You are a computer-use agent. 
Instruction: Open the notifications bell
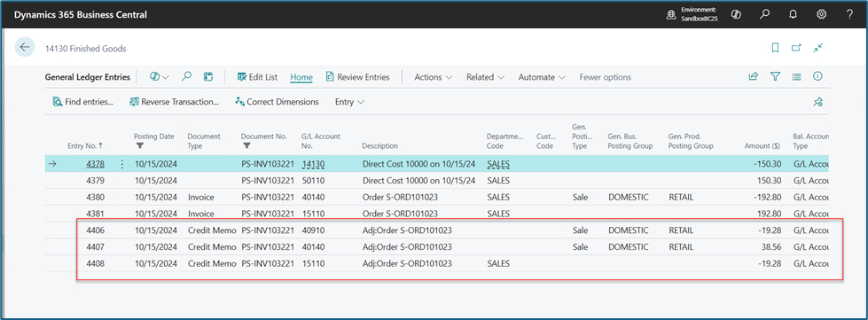coord(794,14)
